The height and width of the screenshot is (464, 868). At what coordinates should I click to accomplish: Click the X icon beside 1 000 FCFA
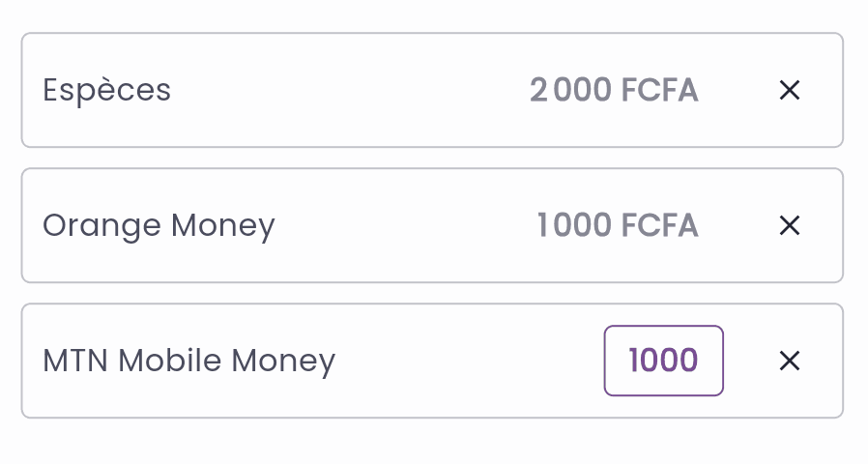(x=790, y=226)
